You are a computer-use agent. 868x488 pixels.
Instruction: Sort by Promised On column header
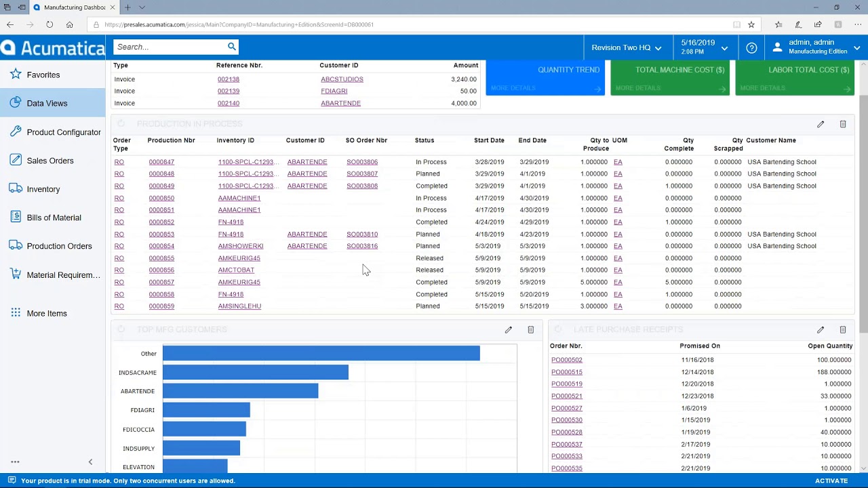700,346
